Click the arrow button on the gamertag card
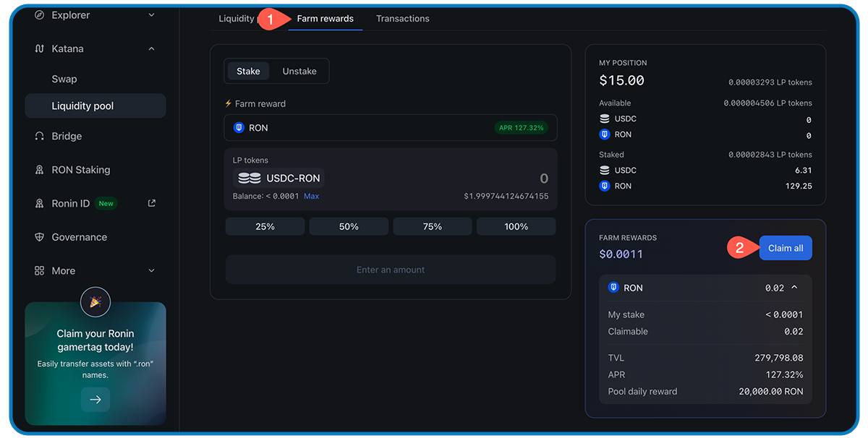 coord(95,400)
